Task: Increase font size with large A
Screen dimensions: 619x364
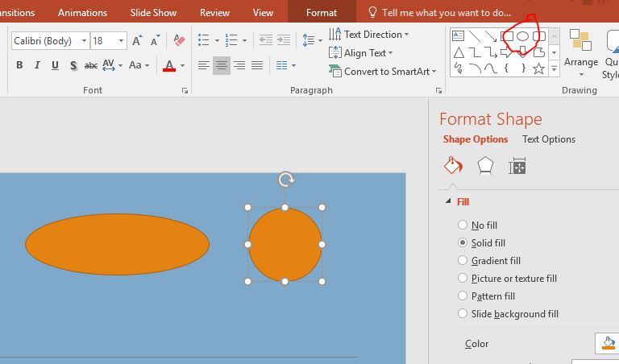Action: (137, 40)
